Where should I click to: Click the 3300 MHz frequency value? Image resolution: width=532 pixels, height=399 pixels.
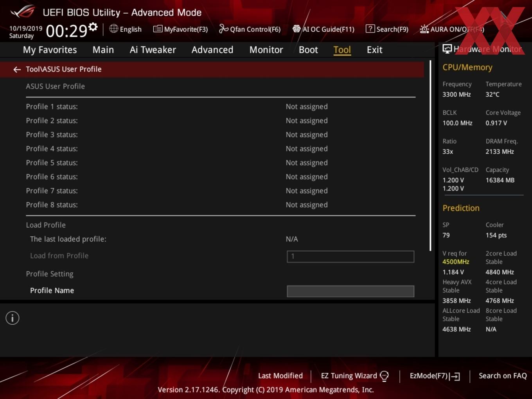(x=457, y=94)
